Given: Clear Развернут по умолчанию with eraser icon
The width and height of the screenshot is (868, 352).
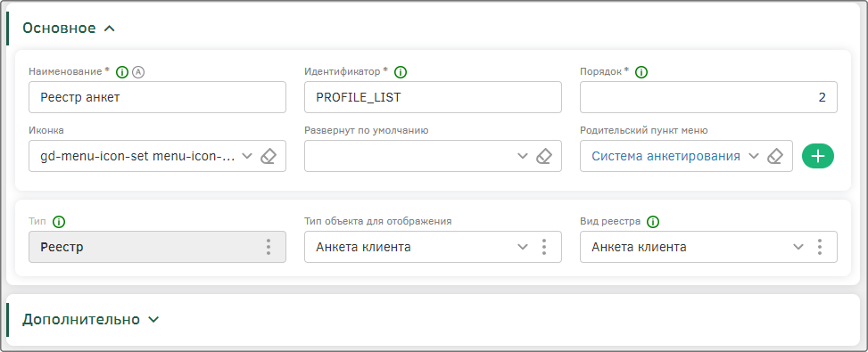Looking at the screenshot, I should point(544,156).
